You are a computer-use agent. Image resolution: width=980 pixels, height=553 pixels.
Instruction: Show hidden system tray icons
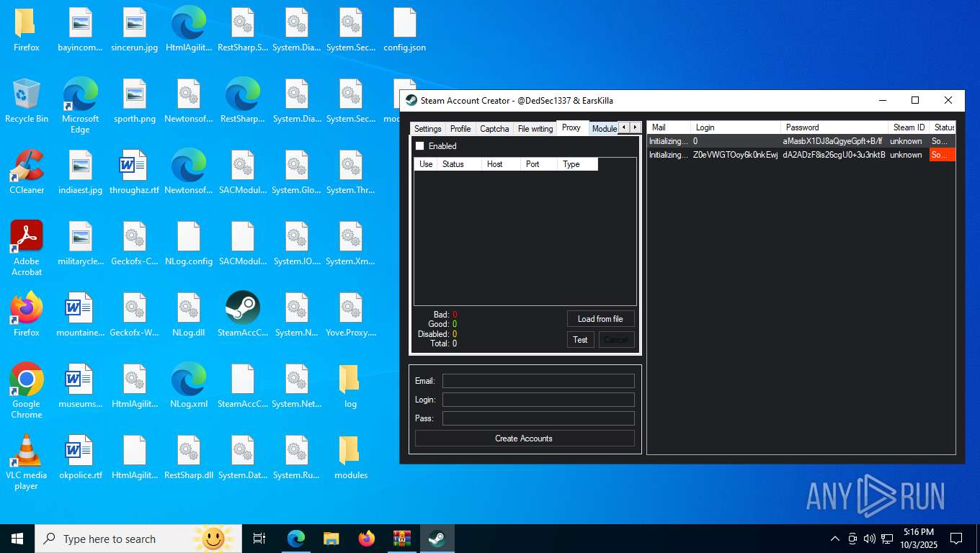tap(835, 539)
